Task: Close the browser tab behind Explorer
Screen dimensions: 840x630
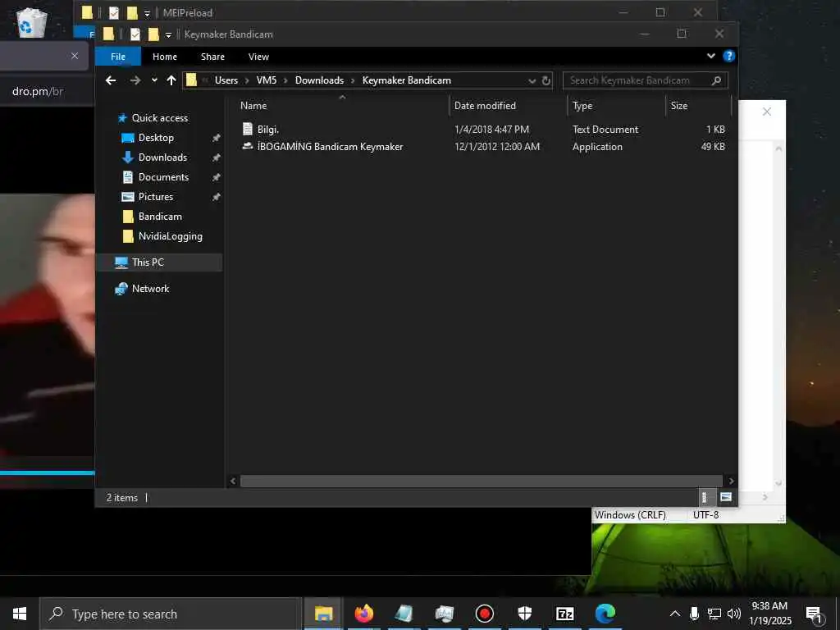Action: coord(75,56)
